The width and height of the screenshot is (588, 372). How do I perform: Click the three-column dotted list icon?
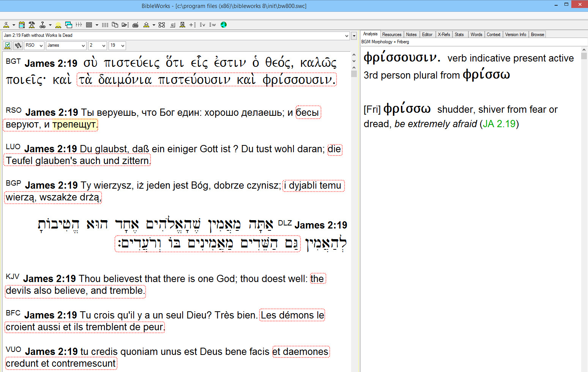pyautogui.click(x=105, y=25)
